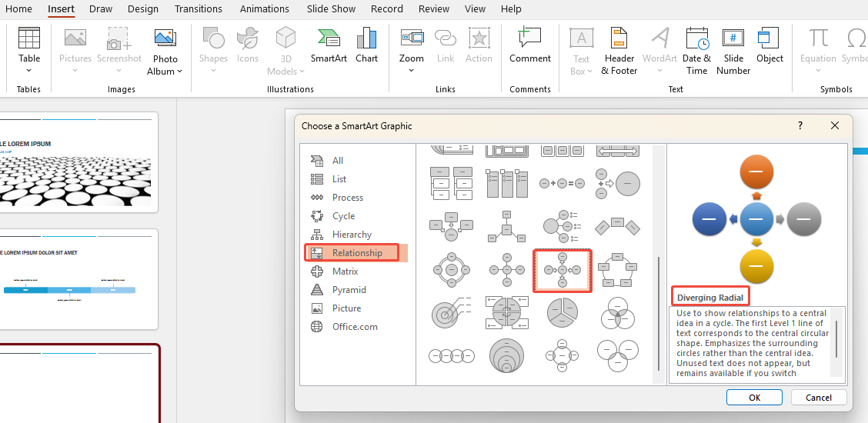Select the highlighted Diverging Radial thumbnail
The width and height of the screenshot is (868, 423).
click(x=562, y=271)
